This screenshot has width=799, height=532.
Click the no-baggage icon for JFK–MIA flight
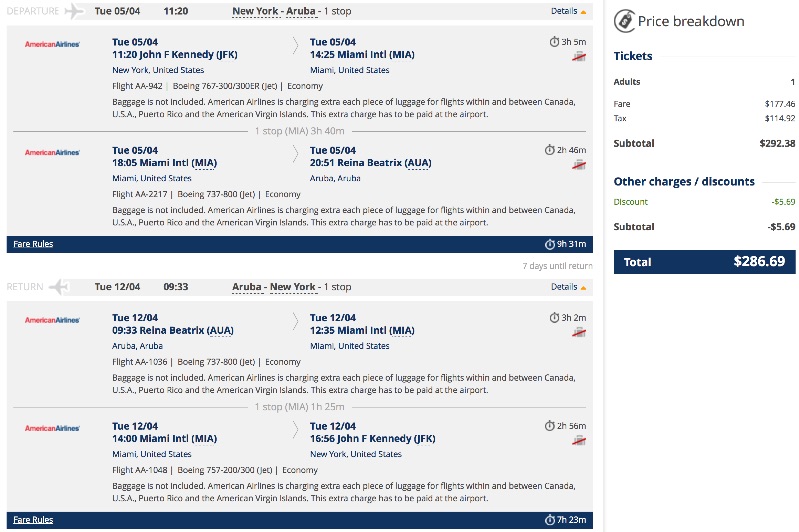tap(579, 58)
